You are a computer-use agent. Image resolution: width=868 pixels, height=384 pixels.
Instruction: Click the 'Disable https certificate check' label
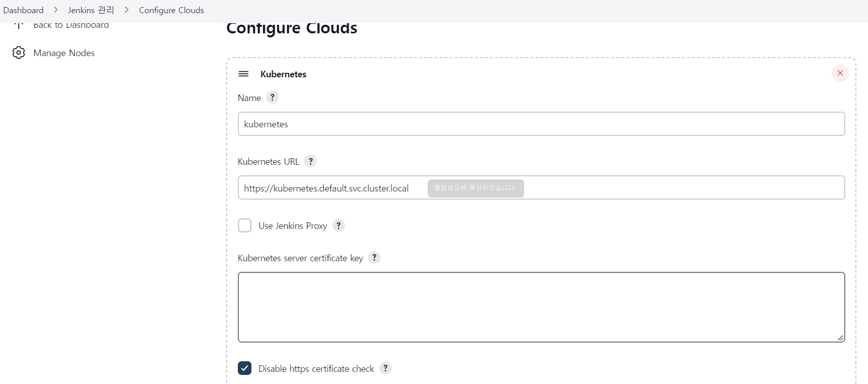tap(316, 369)
